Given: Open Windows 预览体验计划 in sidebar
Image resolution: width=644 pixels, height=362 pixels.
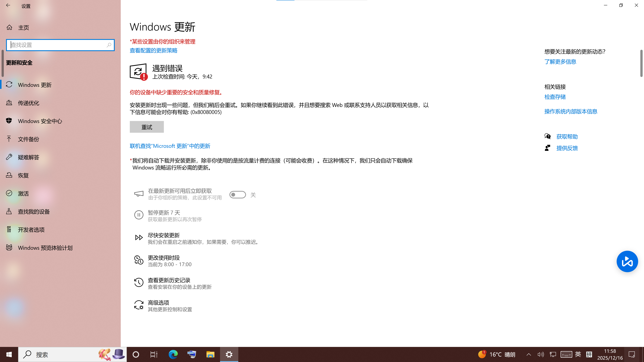Looking at the screenshot, I should click(x=60, y=248).
